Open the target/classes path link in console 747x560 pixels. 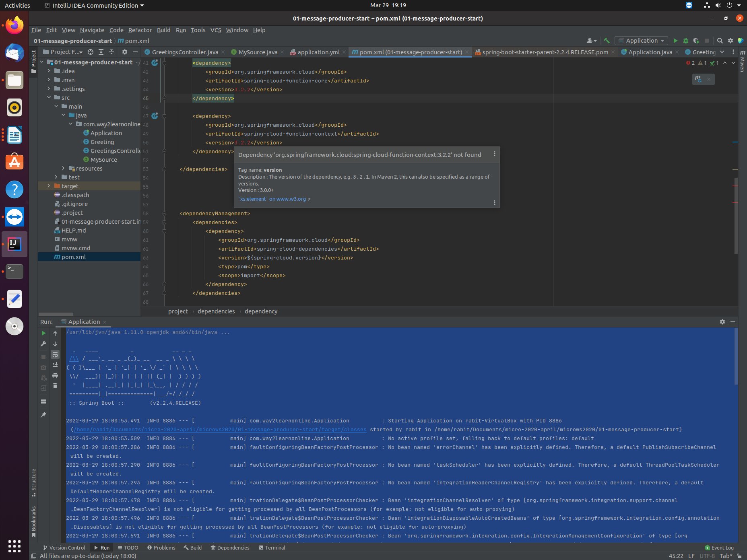click(x=220, y=430)
